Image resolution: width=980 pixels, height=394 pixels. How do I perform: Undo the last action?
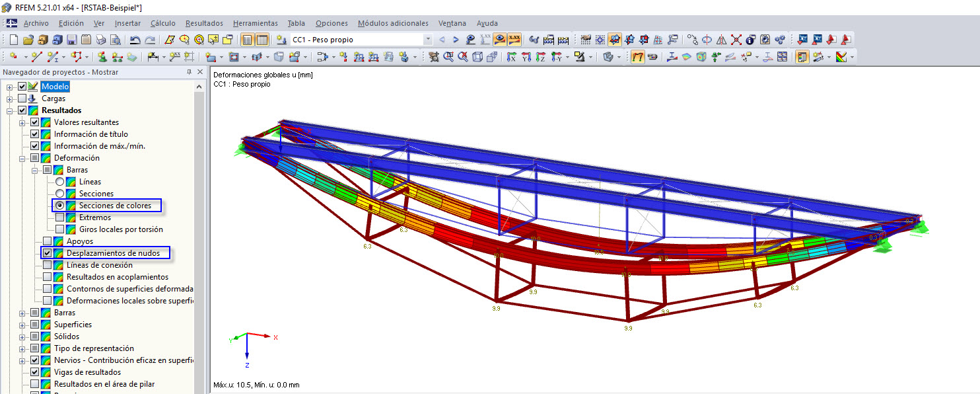pyautogui.click(x=135, y=40)
